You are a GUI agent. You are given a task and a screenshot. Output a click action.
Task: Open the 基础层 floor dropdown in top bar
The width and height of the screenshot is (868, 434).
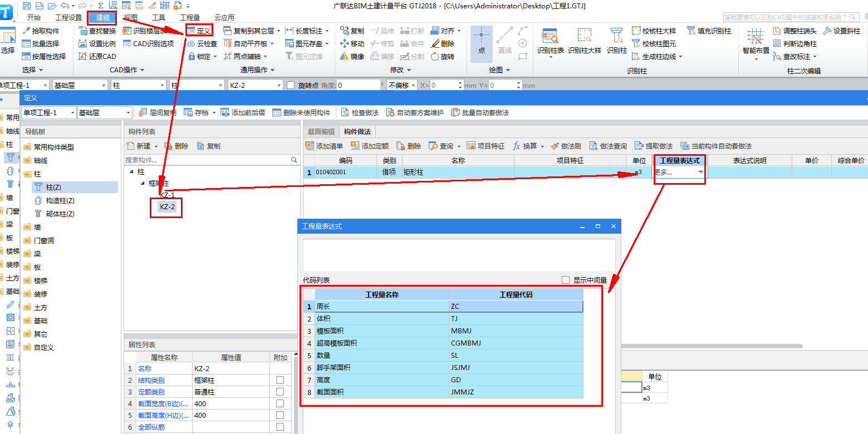pos(104,85)
